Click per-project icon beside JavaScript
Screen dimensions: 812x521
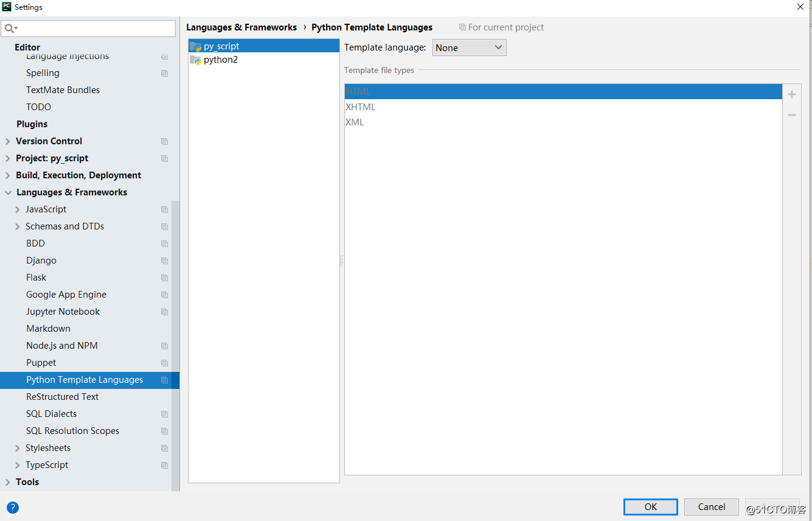click(x=164, y=209)
